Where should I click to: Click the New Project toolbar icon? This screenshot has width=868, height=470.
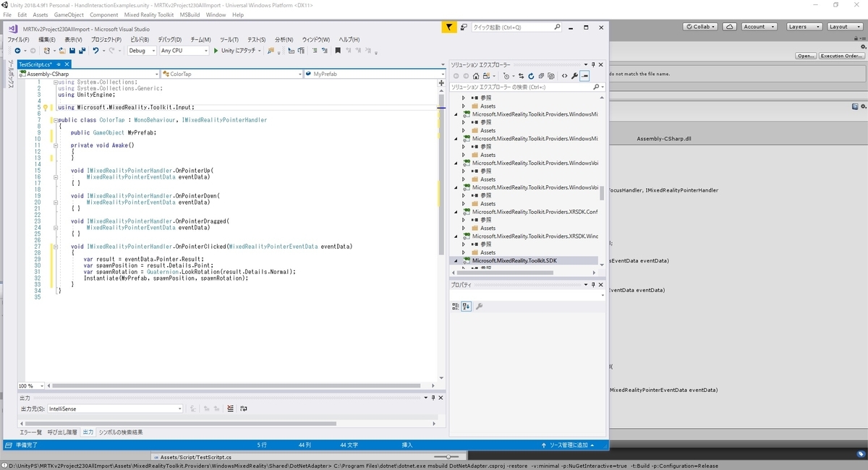[x=47, y=51]
